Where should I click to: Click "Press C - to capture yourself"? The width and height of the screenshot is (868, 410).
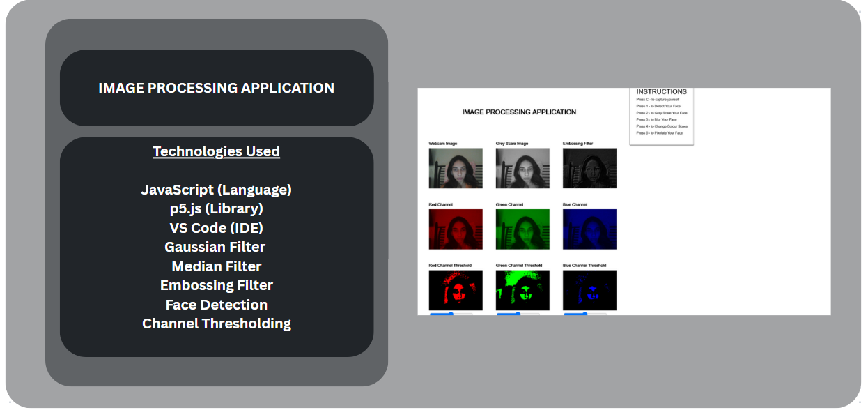tap(658, 100)
